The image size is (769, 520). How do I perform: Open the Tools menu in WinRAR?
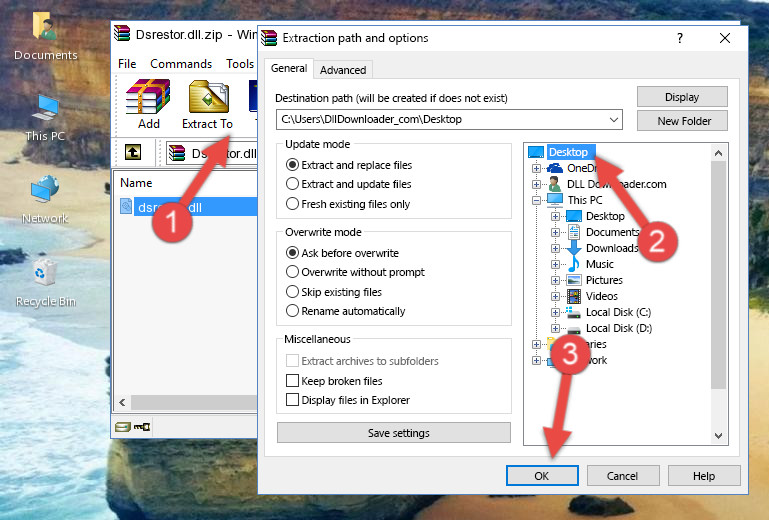[240, 64]
